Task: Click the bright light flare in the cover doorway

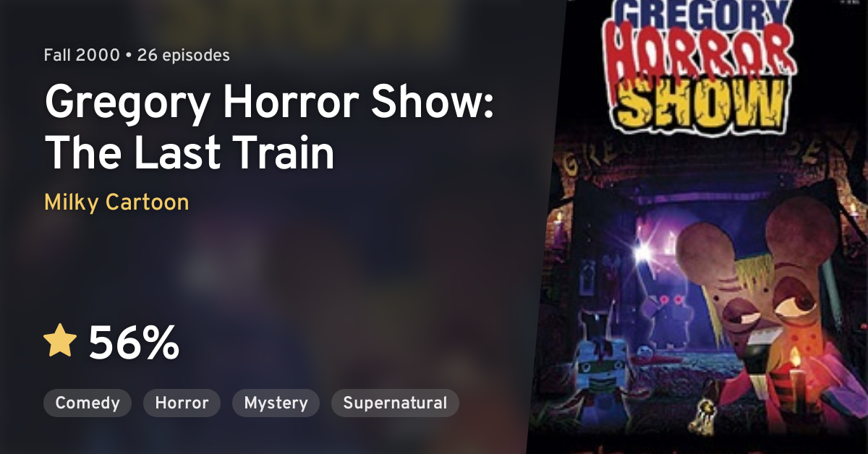Action: 641,252
